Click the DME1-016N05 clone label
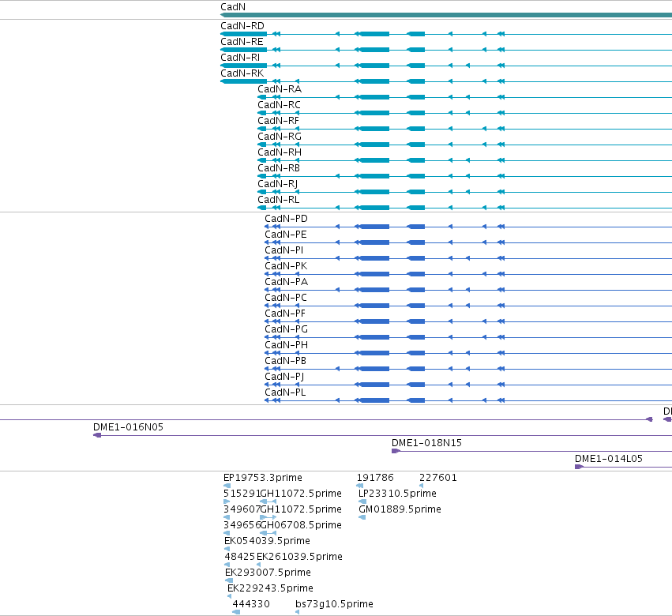Image resolution: width=672 pixels, height=616 pixels. [x=128, y=427]
